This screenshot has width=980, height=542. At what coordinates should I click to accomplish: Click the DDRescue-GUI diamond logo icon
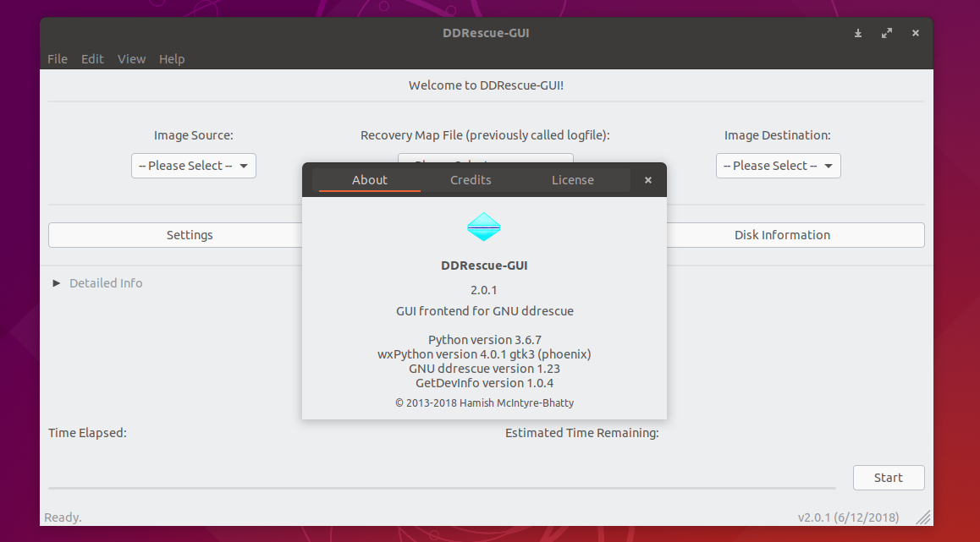(484, 227)
